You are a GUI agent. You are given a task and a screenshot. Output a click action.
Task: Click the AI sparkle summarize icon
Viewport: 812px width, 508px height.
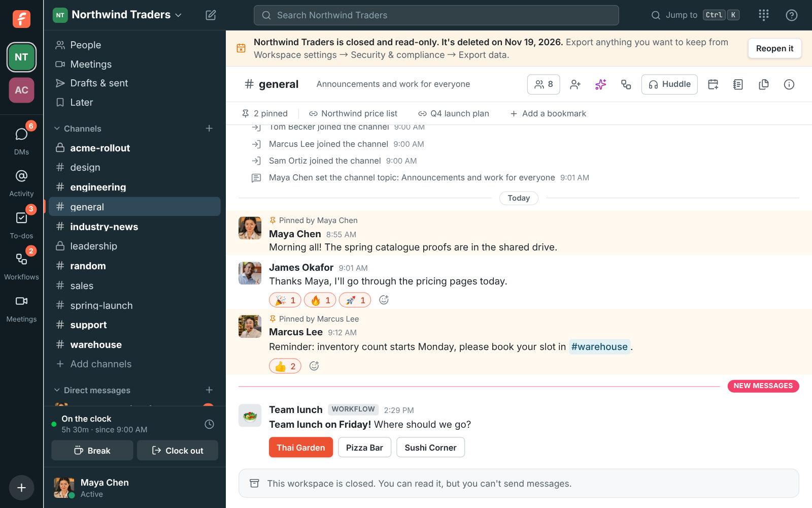(x=600, y=84)
